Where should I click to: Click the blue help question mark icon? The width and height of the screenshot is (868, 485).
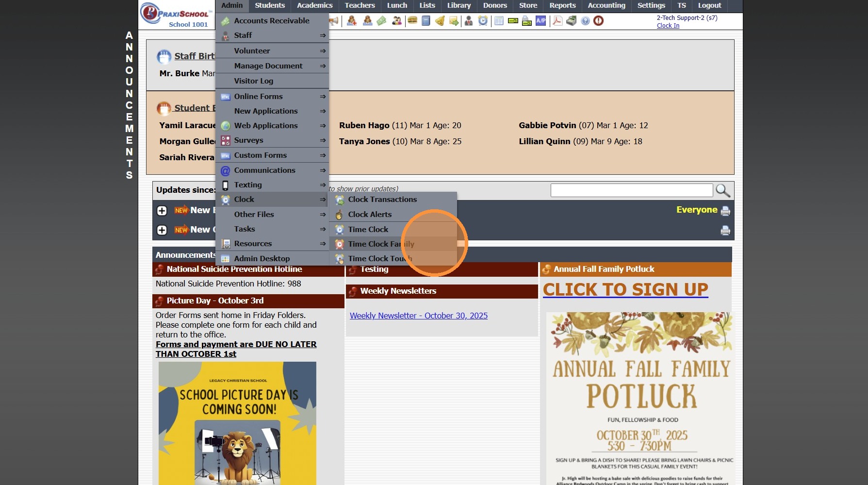click(585, 21)
